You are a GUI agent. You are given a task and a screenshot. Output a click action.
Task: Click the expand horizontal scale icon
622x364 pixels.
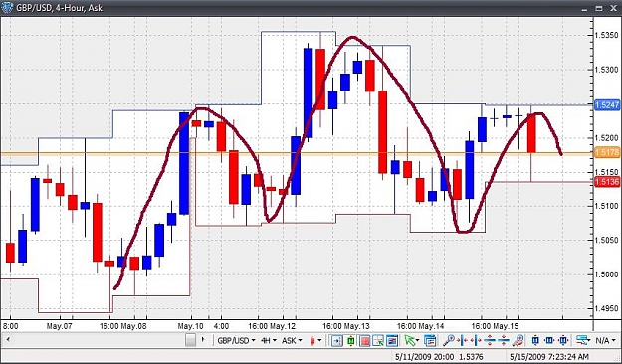click(x=476, y=340)
